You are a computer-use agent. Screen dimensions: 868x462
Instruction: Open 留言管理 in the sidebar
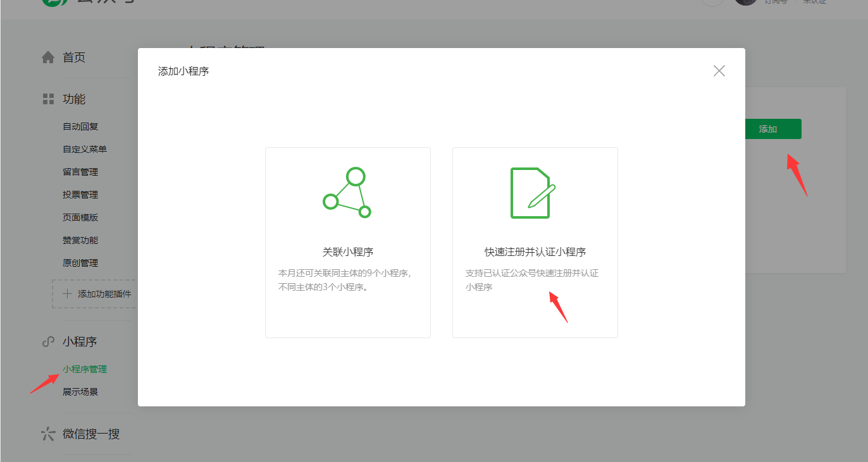80,172
